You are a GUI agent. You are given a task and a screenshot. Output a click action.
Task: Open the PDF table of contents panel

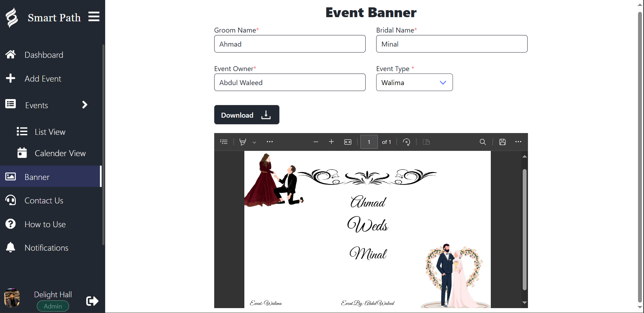tap(224, 142)
